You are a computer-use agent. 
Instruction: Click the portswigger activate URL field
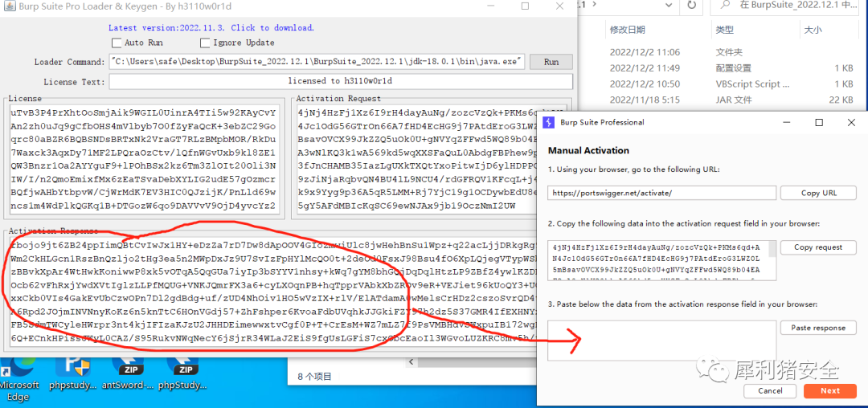coord(662,193)
